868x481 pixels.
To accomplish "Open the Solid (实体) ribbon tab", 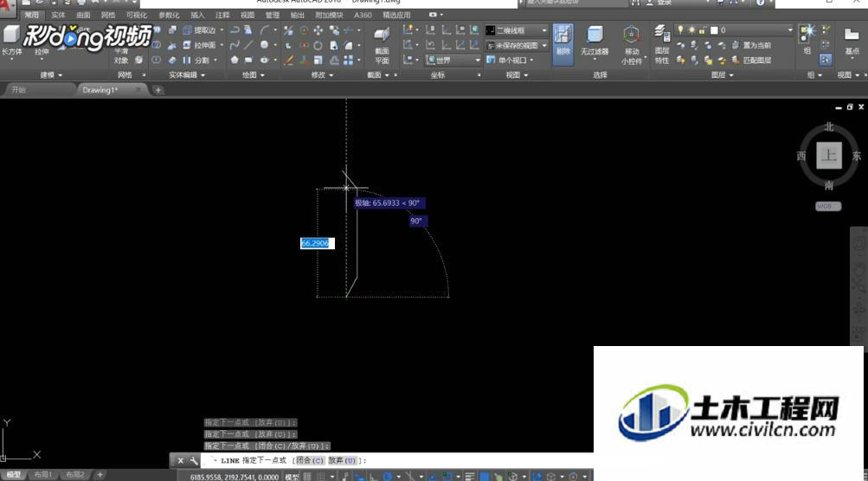I will pos(58,15).
